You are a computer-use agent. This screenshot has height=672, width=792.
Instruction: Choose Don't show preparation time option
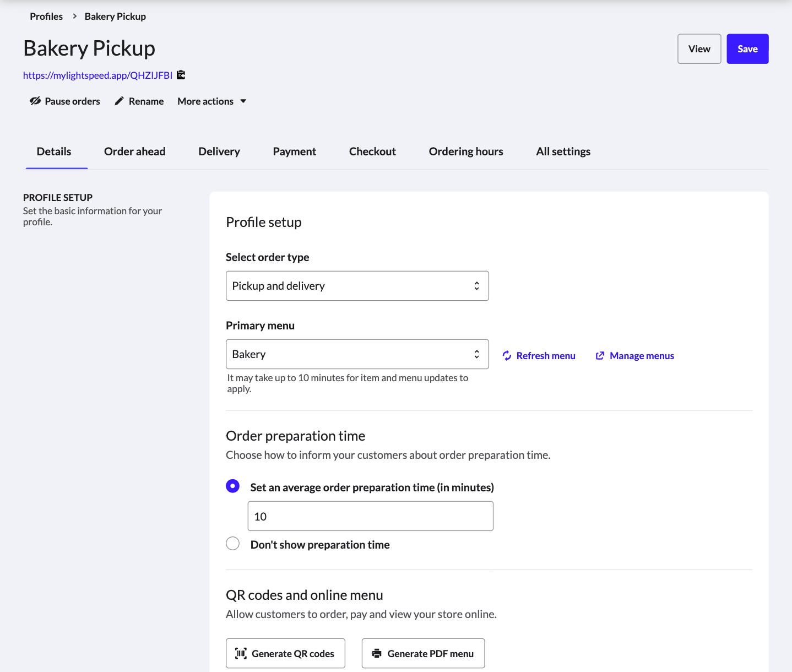232,544
